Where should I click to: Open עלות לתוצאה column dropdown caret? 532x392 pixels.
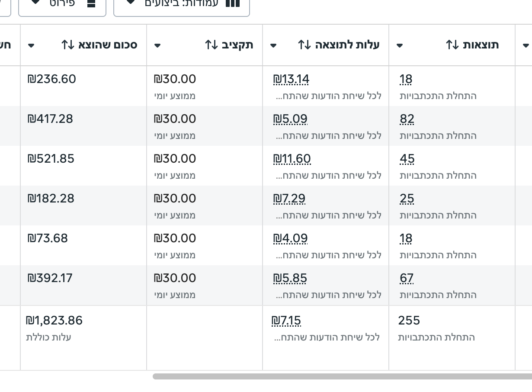click(x=273, y=45)
